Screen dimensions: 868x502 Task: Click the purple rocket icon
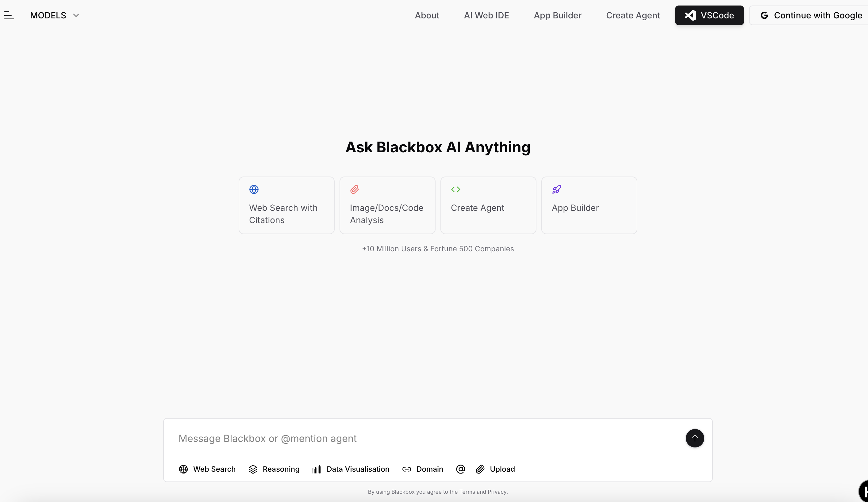tap(557, 189)
